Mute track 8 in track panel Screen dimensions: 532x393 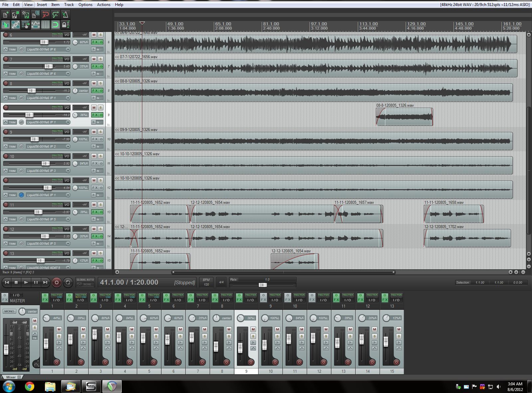tap(94, 83)
